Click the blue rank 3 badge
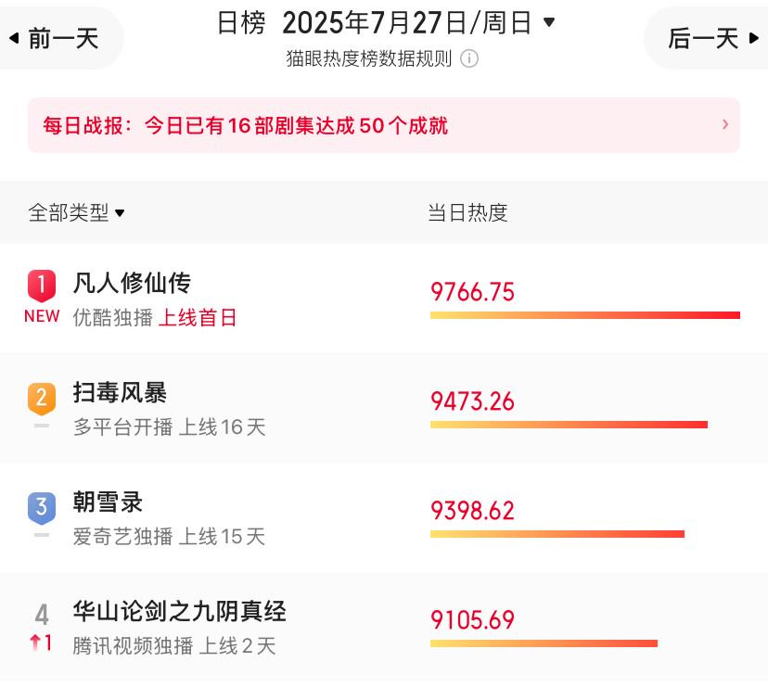 pyautogui.click(x=42, y=508)
